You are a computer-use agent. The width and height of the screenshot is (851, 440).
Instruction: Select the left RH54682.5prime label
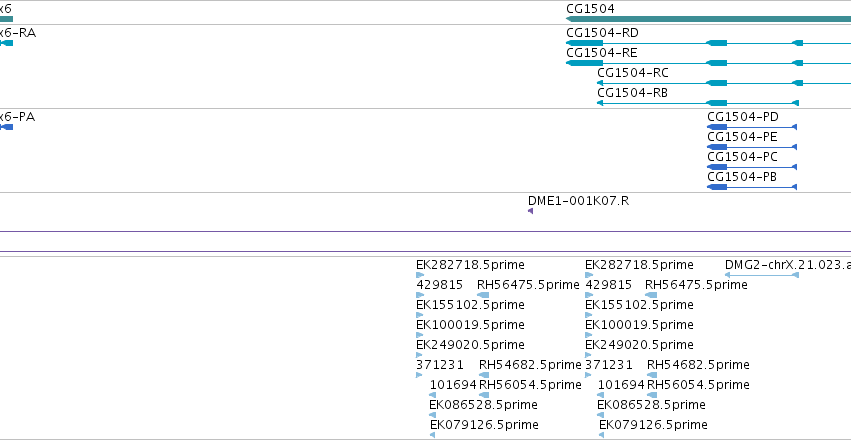530,365
